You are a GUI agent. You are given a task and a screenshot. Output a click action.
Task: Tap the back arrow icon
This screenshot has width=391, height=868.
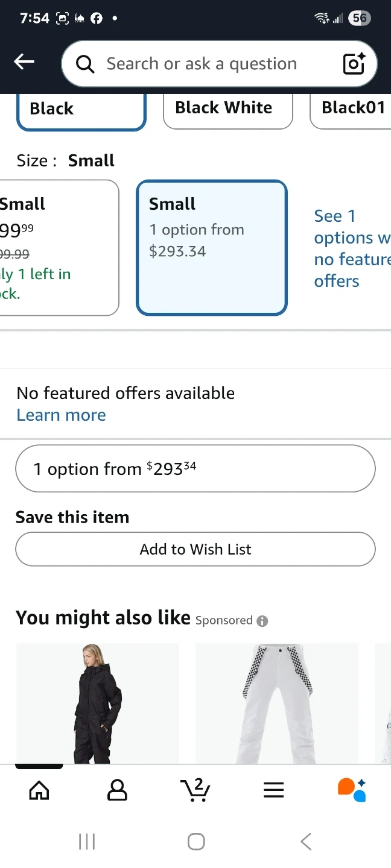[x=24, y=62]
